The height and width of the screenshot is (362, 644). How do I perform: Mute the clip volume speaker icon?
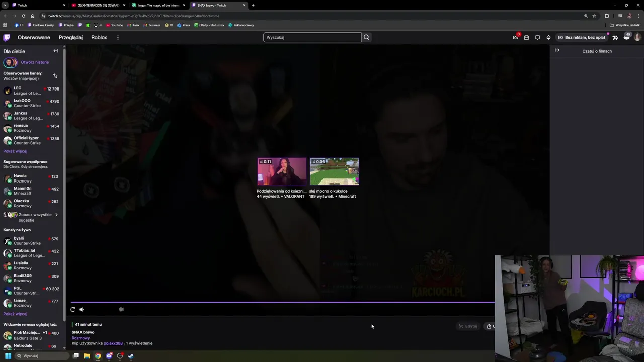tap(82, 309)
